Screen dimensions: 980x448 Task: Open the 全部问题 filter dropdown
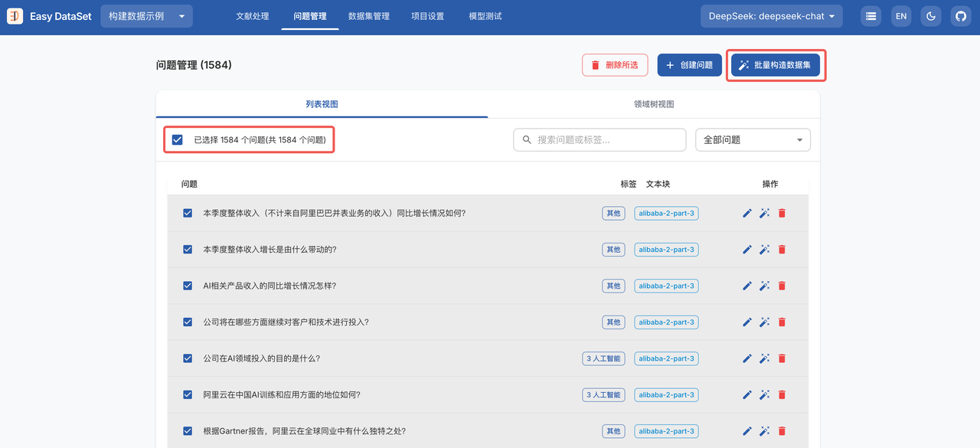point(753,140)
